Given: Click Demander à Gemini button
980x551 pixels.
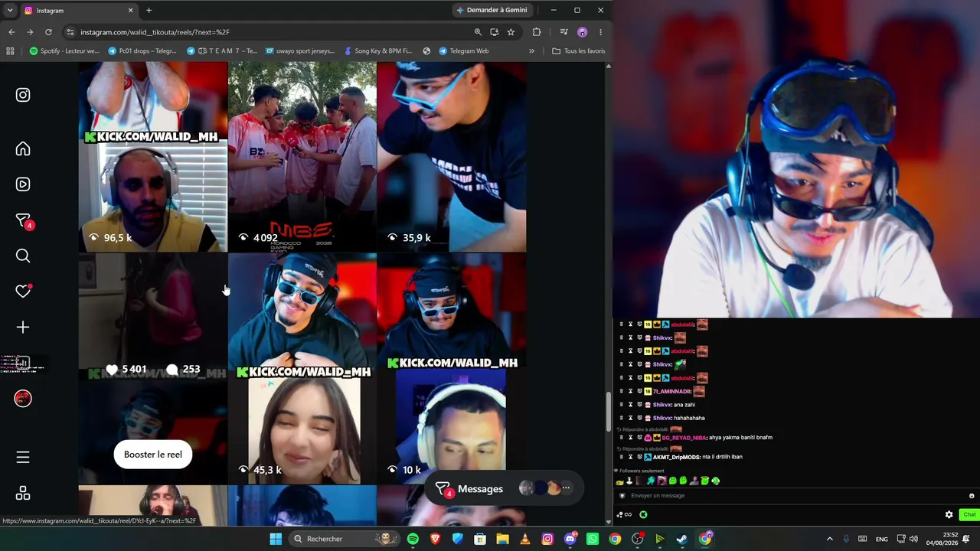Looking at the screenshot, I should [x=491, y=10].
